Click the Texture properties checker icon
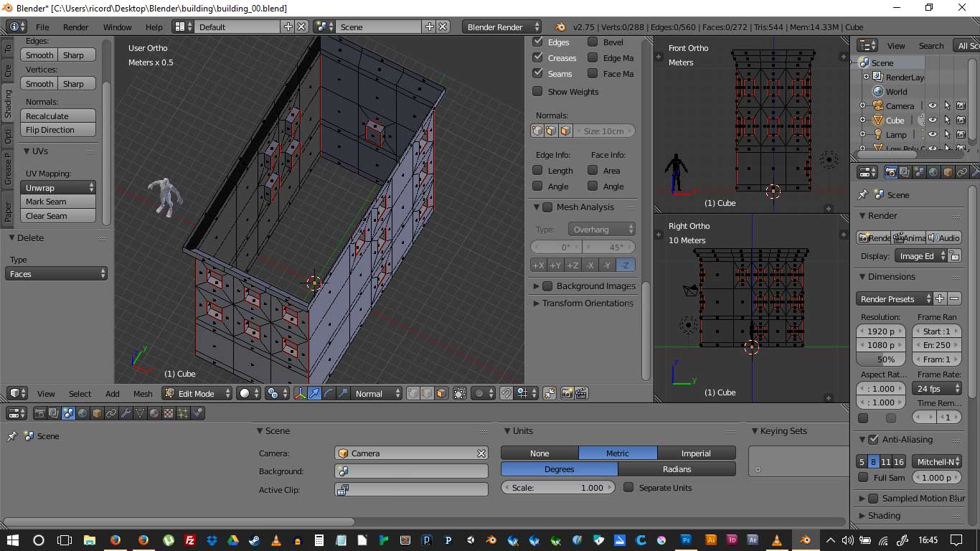The height and width of the screenshot is (551, 980). pos(169,413)
